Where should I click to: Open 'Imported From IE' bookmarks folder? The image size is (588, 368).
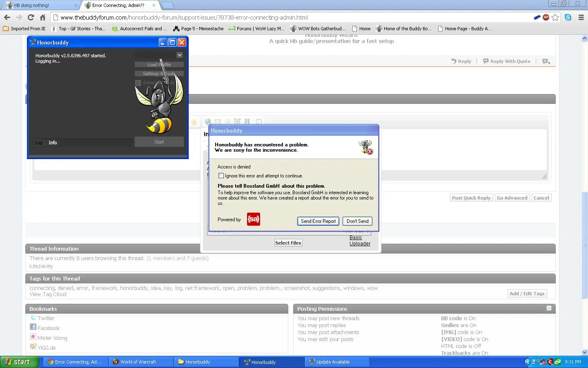coord(24,29)
